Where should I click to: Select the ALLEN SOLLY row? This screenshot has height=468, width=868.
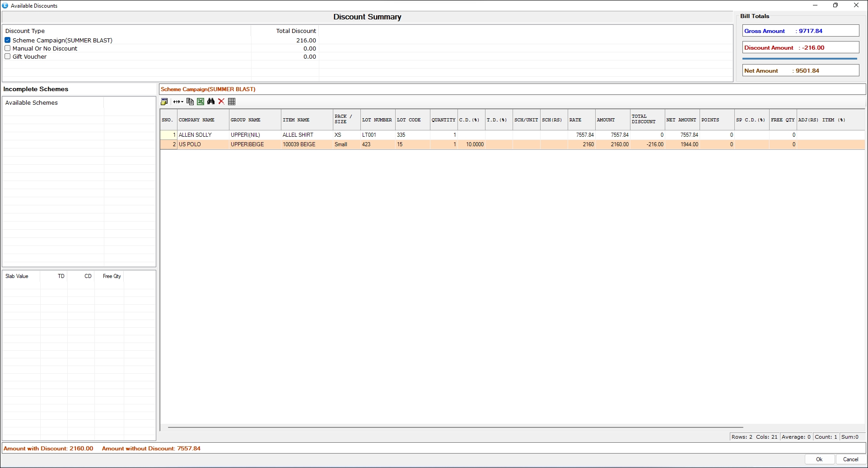click(195, 135)
